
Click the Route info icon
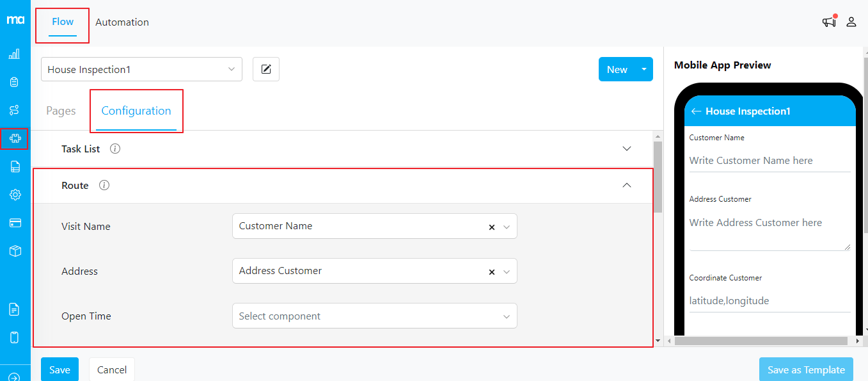[x=104, y=185]
